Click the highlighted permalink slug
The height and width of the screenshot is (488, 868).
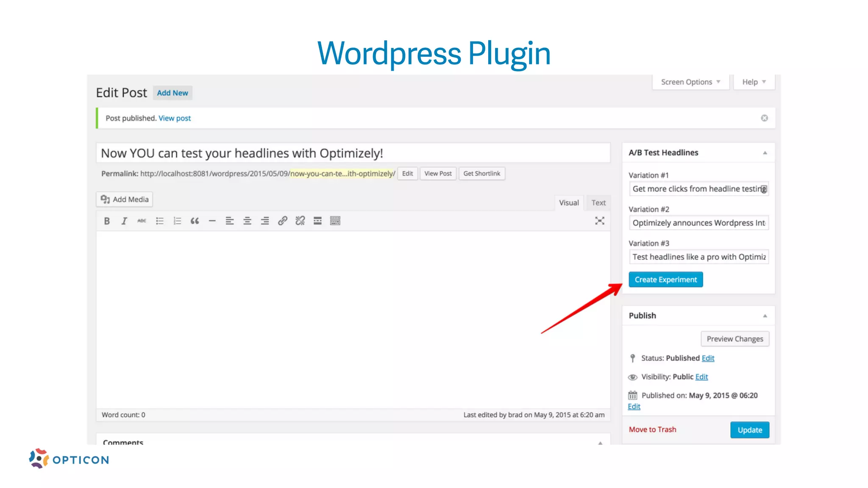click(x=342, y=174)
